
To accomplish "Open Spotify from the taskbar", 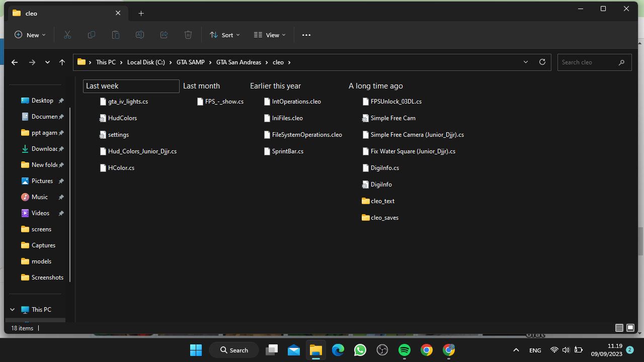I will [x=404, y=350].
